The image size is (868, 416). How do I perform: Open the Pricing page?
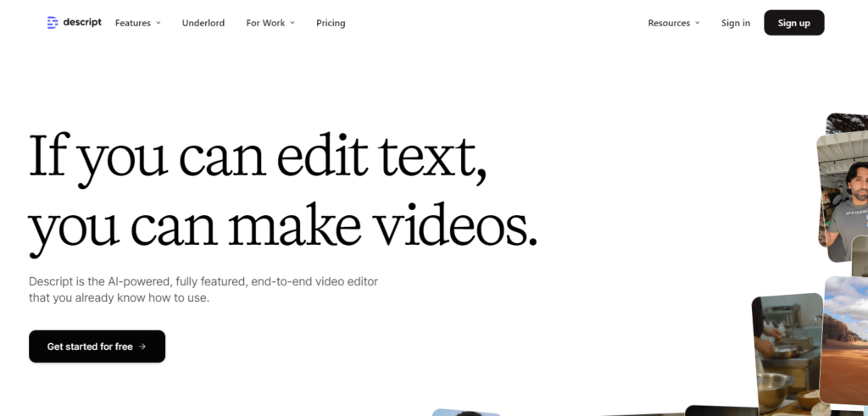point(331,23)
